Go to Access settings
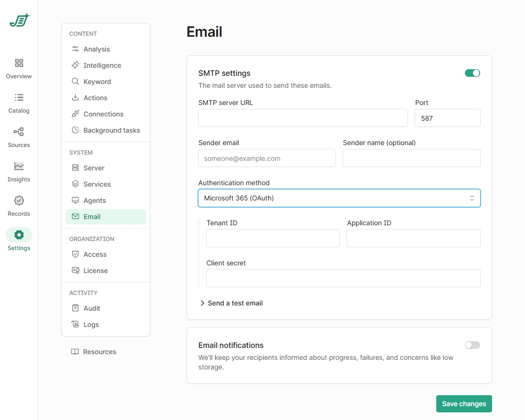 [105, 254]
